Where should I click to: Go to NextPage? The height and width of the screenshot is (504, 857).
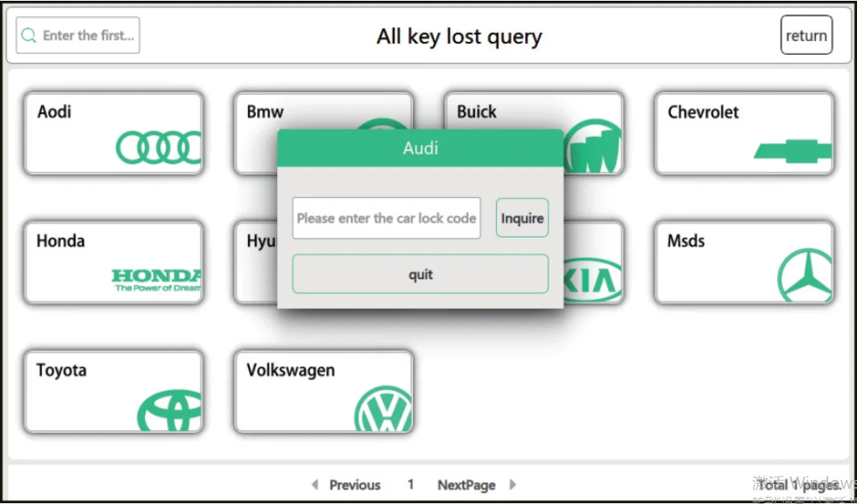(x=466, y=485)
